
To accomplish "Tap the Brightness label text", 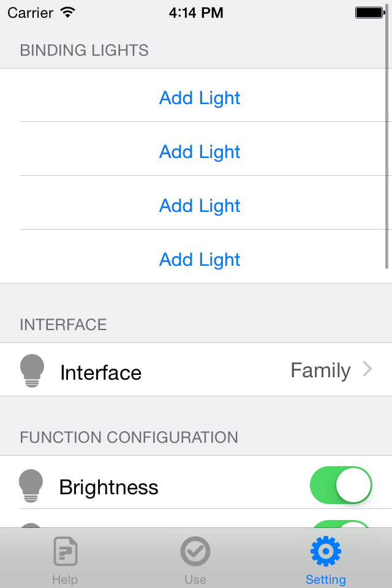I will (x=109, y=487).
